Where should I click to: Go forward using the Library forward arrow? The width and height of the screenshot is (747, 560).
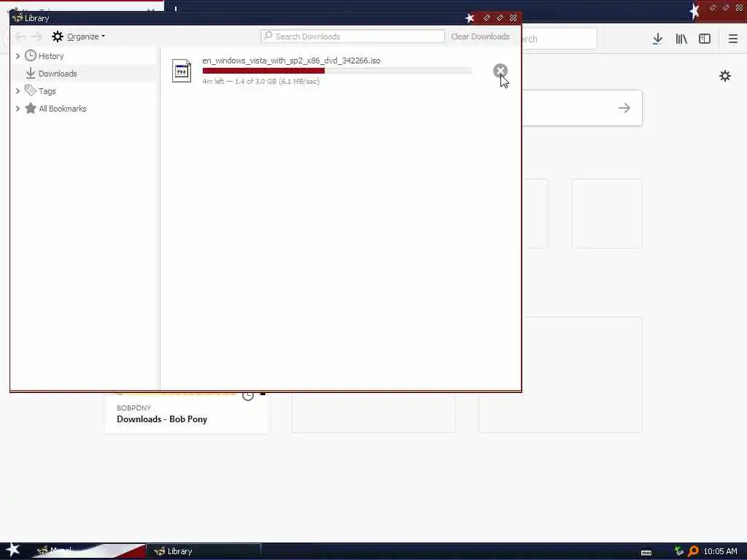[36, 36]
